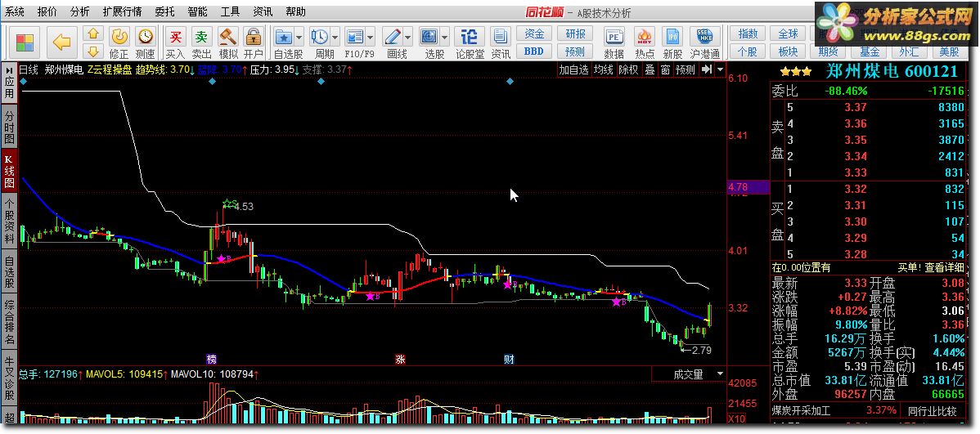Image resolution: width=980 pixels, height=434 pixels.
Task: Click the 选股 stock screener icon
Action: point(430,37)
